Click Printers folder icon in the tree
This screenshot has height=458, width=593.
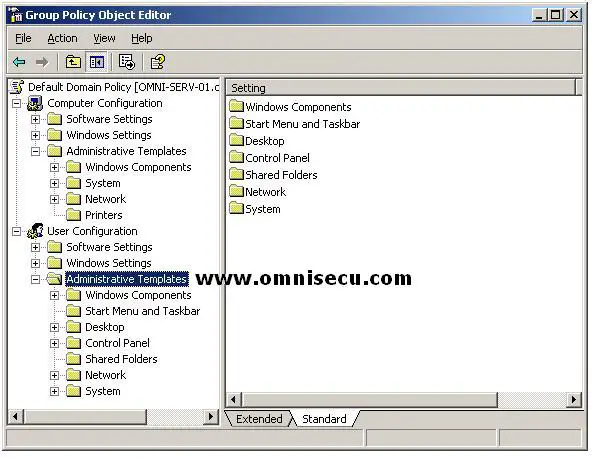coord(73,215)
